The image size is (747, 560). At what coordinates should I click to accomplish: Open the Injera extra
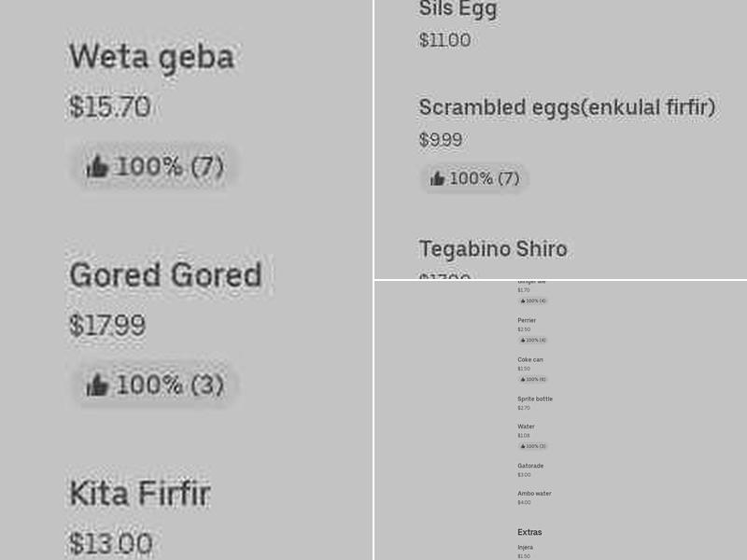526,547
